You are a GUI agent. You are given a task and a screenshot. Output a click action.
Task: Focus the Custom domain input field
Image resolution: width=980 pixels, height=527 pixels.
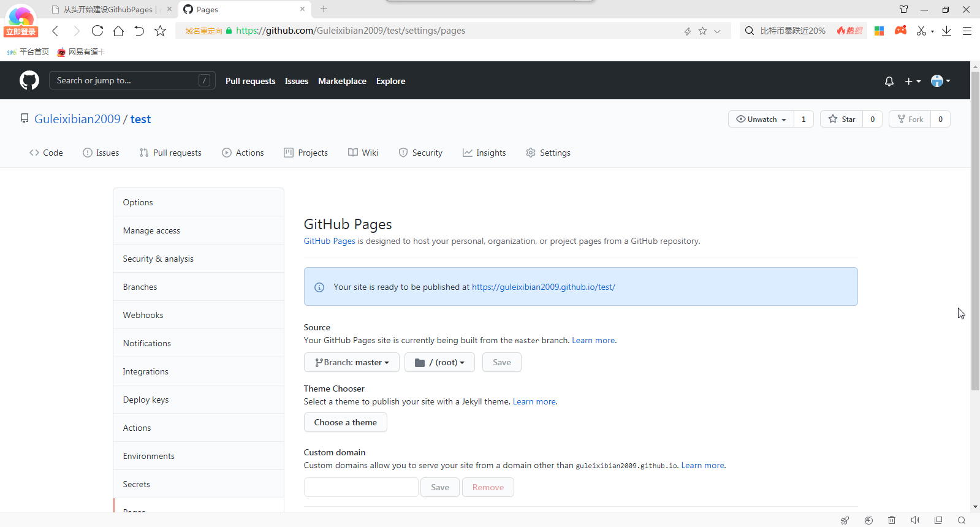point(361,487)
